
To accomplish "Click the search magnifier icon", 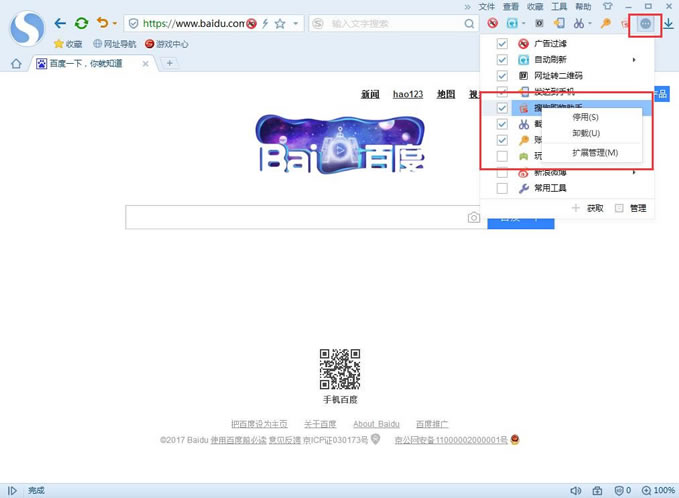I will click(469, 23).
